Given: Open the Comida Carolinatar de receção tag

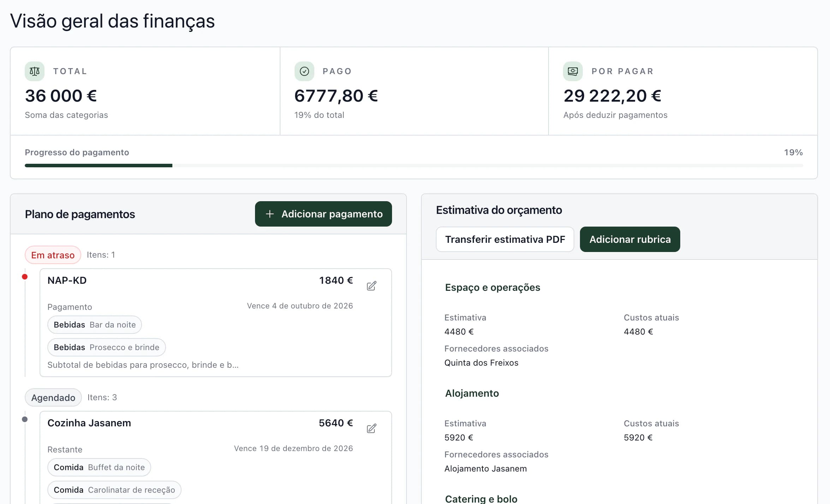Looking at the screenshot, I should (114, 490).
